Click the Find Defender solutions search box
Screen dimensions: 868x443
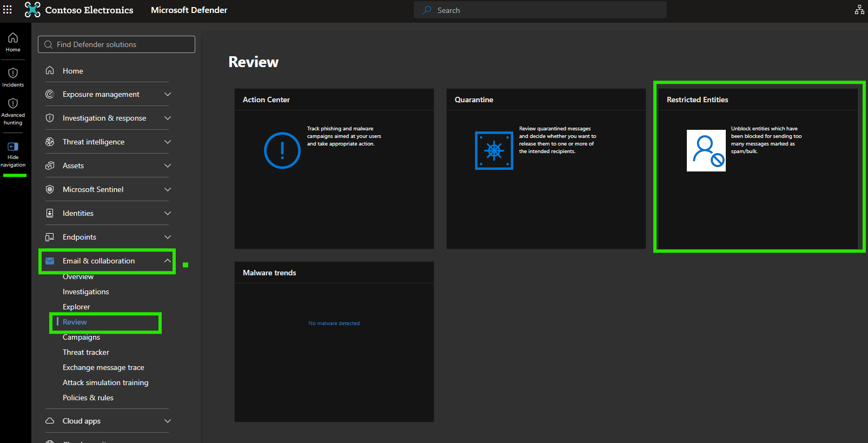[x=116, y=44]
